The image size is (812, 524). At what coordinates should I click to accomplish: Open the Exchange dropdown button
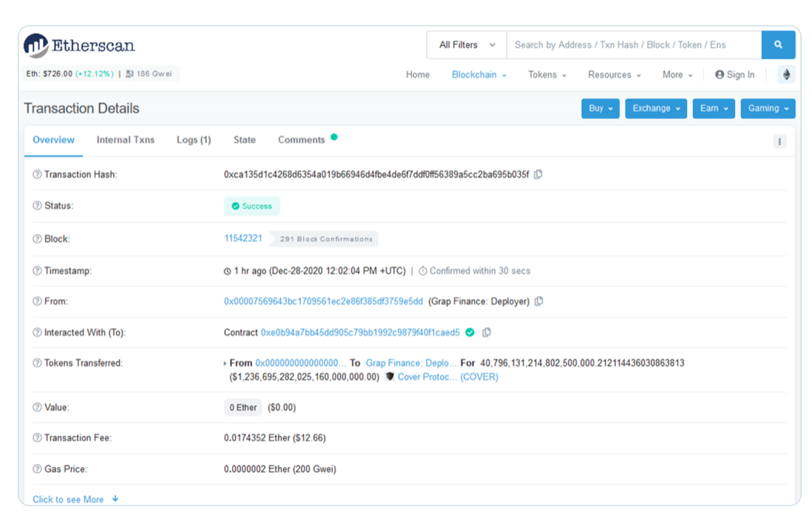point(656,108)
